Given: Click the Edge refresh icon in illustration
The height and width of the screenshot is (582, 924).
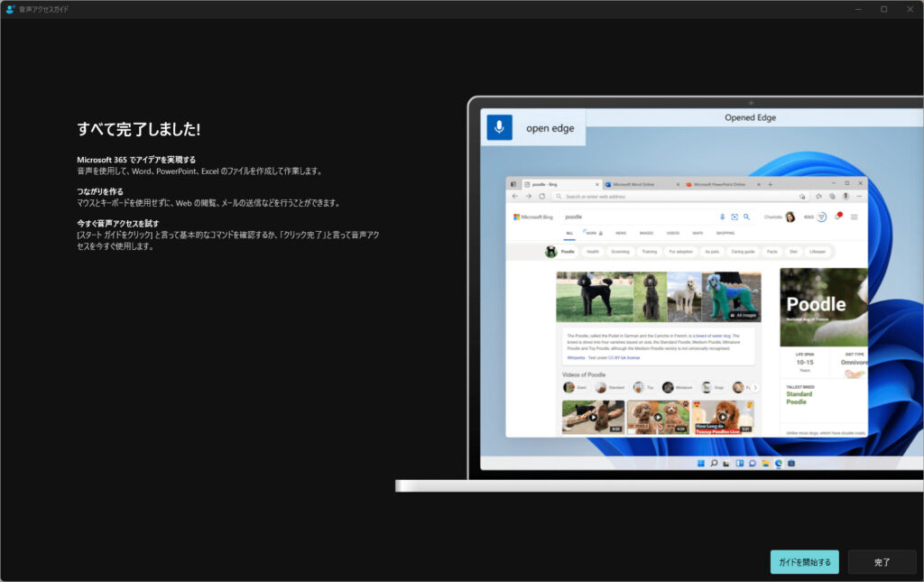Looking at the screenshot, I should coord(541,196).
